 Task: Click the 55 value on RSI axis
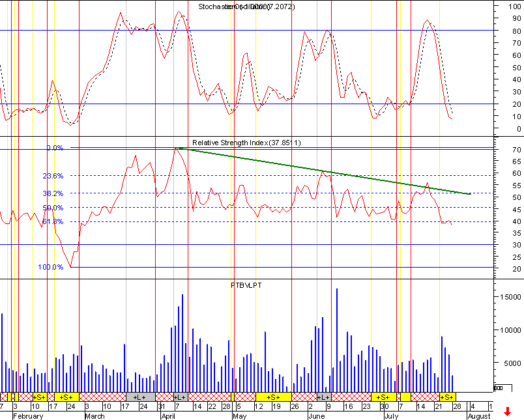tap(517, 186)
